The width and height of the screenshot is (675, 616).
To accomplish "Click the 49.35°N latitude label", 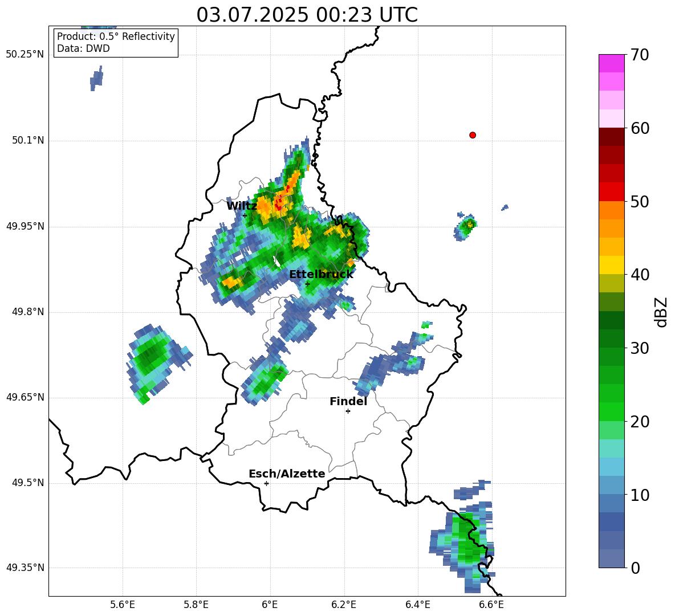I will 25,568.
